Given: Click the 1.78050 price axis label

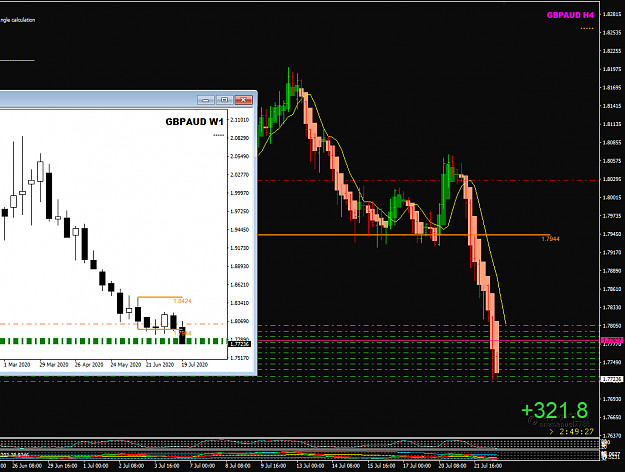Looking at the screenshot, I should tap(612, 326).
